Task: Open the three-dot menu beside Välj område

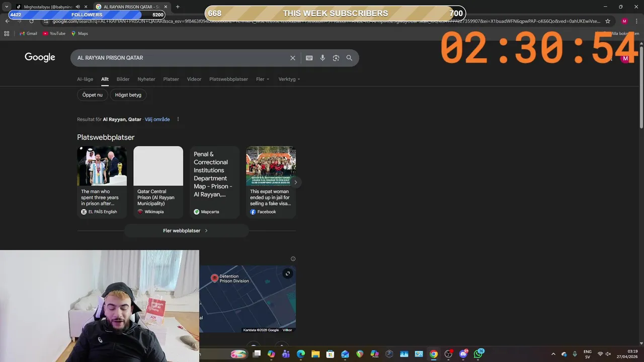Action: 178,119
